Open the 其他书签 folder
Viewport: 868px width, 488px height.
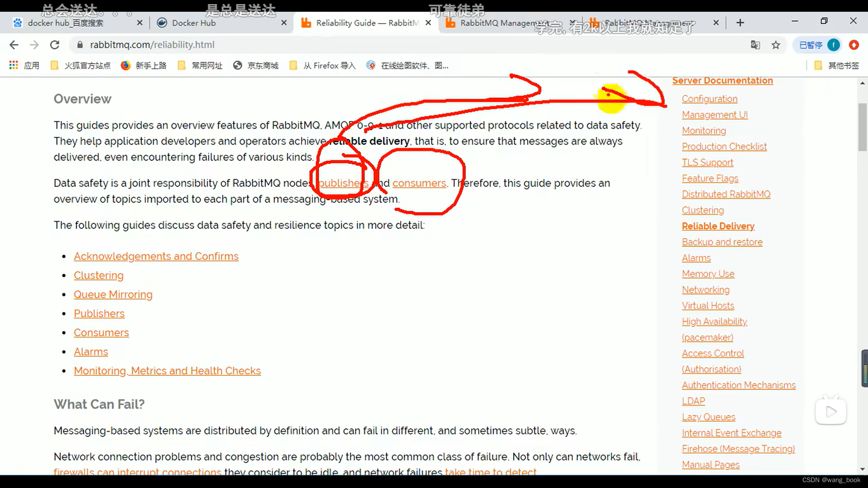point(836,66)
